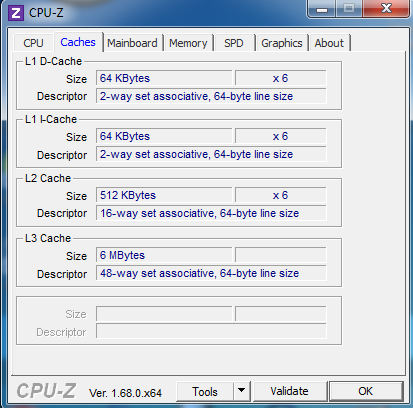
Task: Open the Mainboard tab
Action: 132,43
